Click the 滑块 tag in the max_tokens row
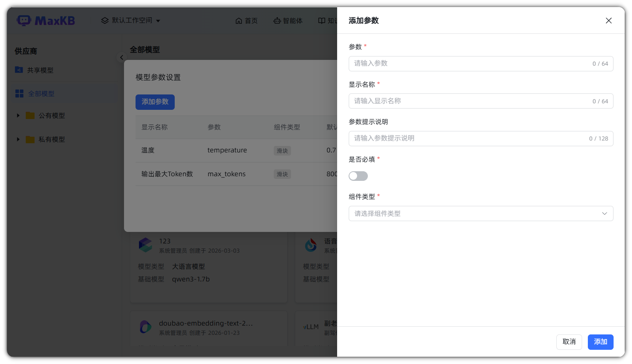 pyautogui.click(x=282, y=174)
